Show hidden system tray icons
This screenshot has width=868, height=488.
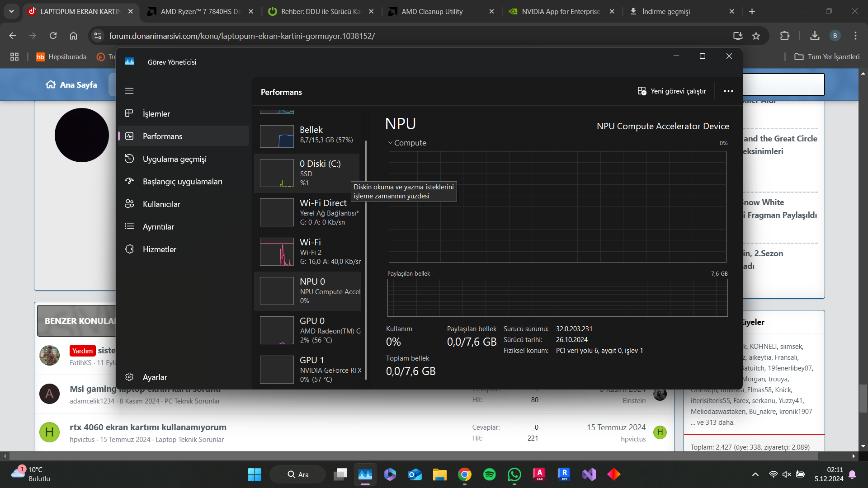point(755,474)
